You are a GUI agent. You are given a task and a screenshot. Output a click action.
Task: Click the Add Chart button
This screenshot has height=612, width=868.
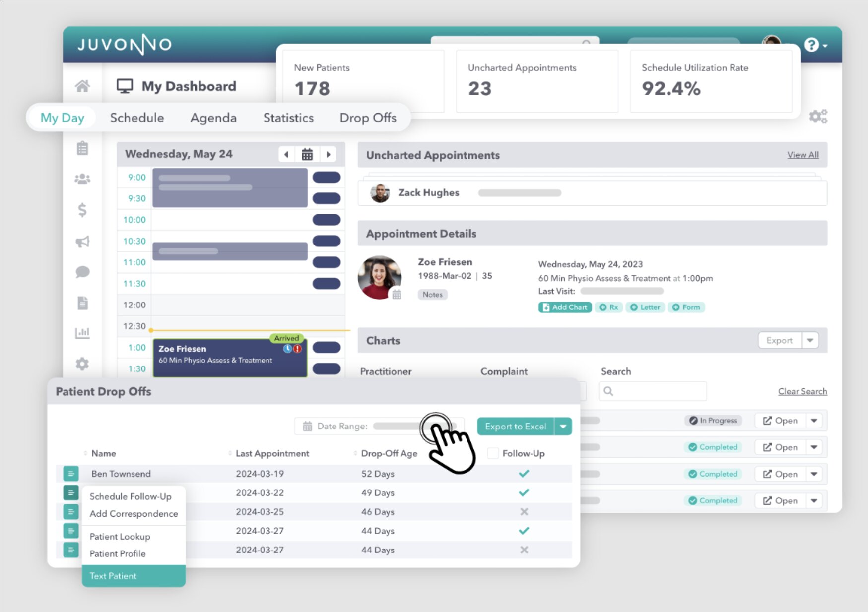tap(565, 307)
